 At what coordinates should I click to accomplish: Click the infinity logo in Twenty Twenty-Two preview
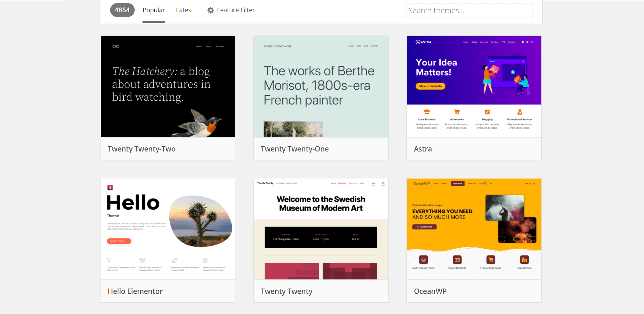[116, 47]
